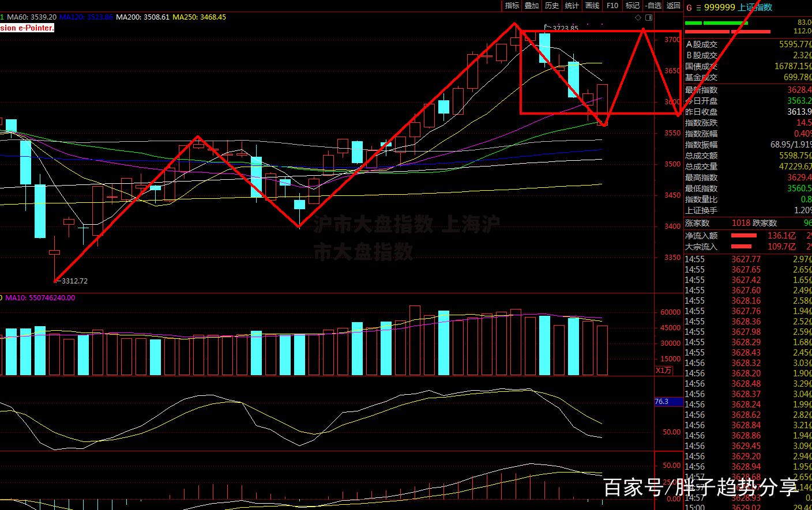Image resolution: width=812 pixels, height=510 pixels.
Task: Click the 今日开盘 row label
Action: click(x=701, y=101)
